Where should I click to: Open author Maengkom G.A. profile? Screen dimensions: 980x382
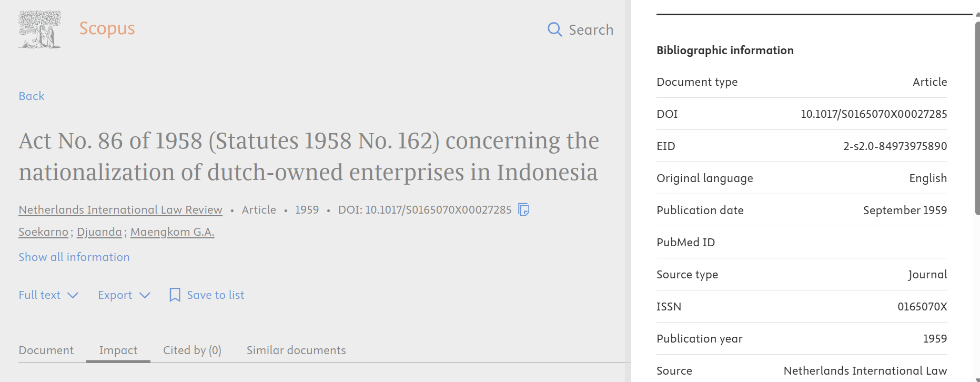[173, 232]
